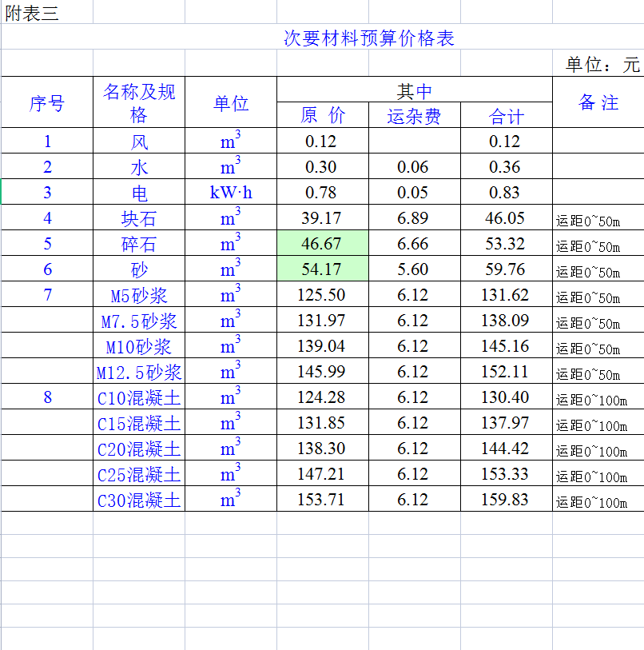Click total value 145.16
This screenshot has width=644, height=650.
click(x=507, y=345)
